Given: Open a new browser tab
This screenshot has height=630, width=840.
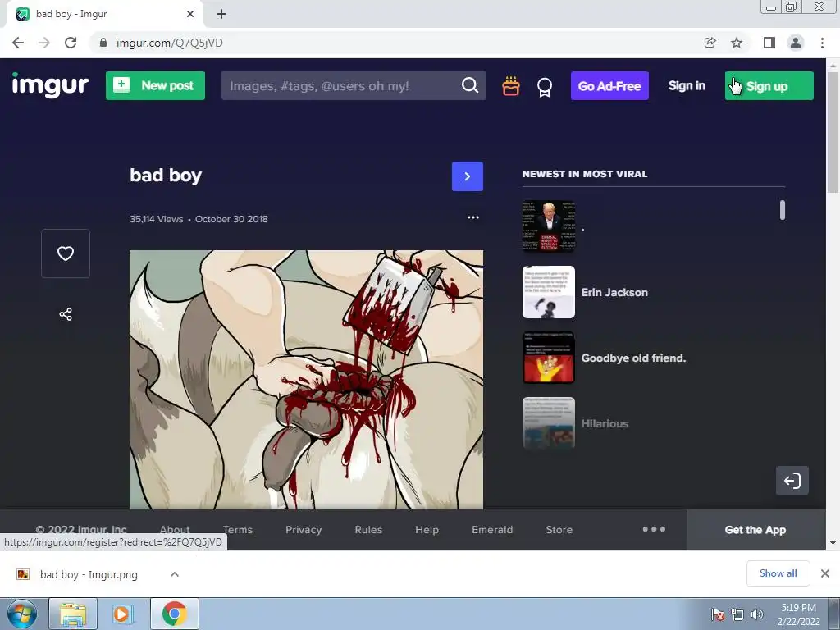Looking at the screenshot, I should point(221,15).
